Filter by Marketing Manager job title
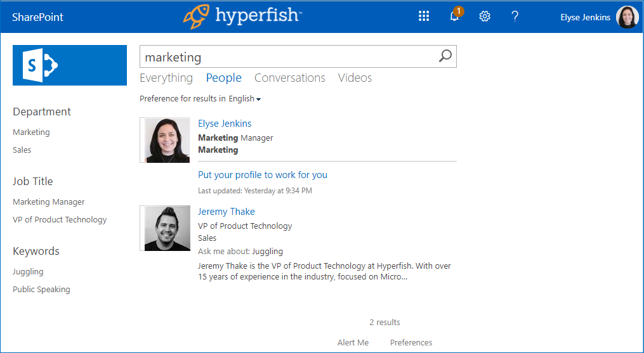 [48, 202]
